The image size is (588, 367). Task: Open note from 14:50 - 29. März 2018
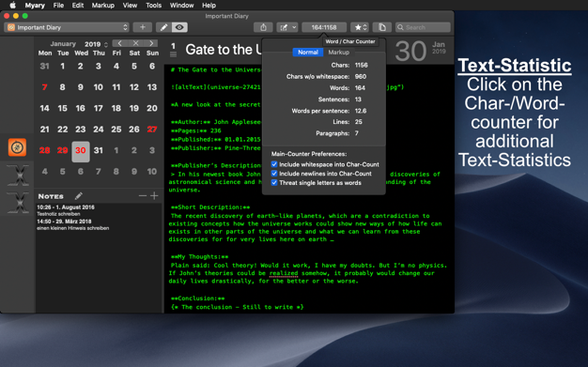click(x=99, y=224)
